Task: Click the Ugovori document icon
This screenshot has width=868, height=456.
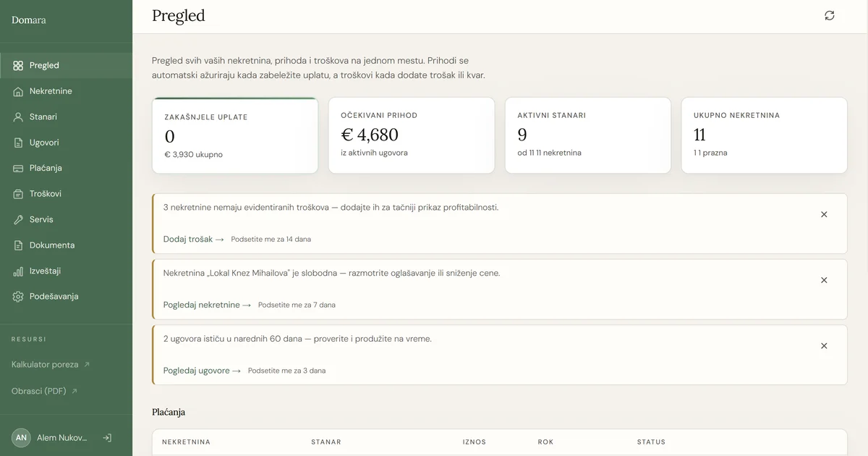Action: (18, 143)
